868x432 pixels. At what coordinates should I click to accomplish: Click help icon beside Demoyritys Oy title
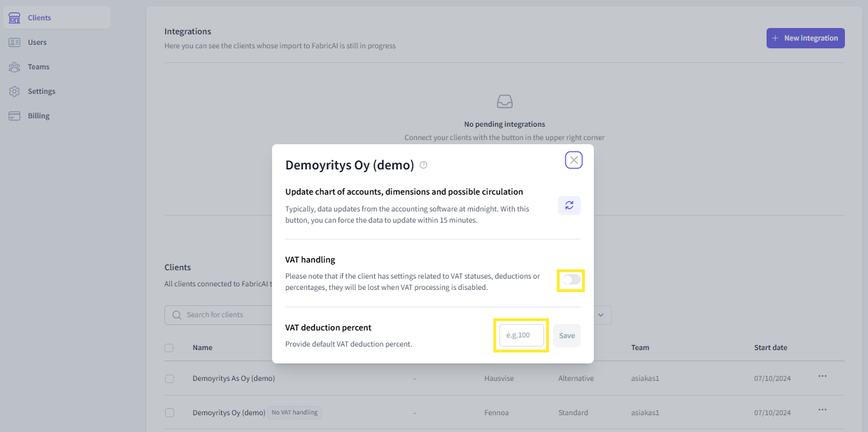click(423, 165)
